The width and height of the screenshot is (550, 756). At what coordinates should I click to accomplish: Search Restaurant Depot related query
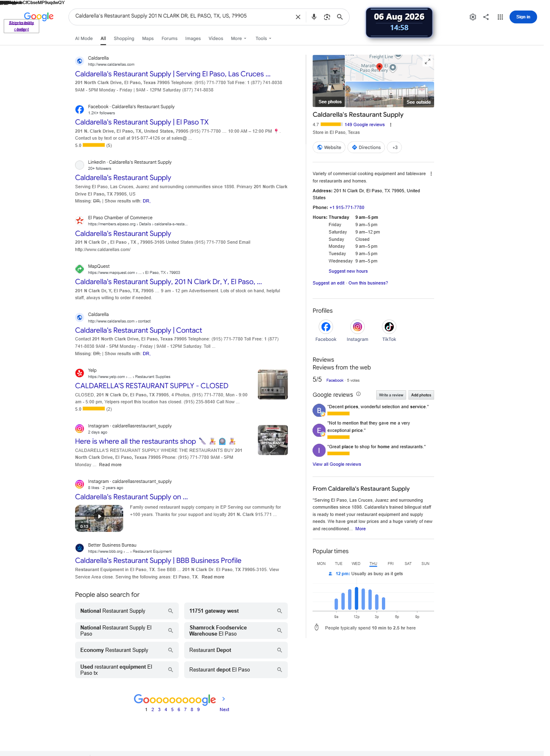(x=236, y=650)
